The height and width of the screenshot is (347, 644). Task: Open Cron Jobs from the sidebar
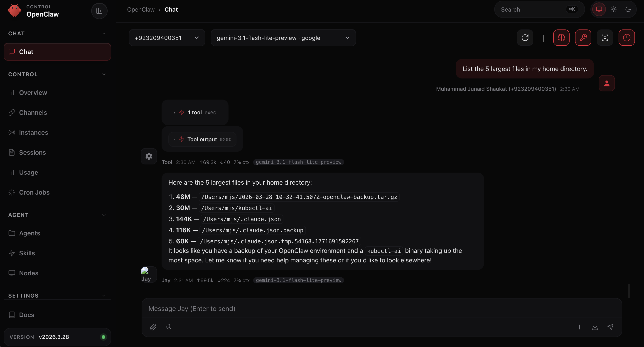tap(34, 192)
